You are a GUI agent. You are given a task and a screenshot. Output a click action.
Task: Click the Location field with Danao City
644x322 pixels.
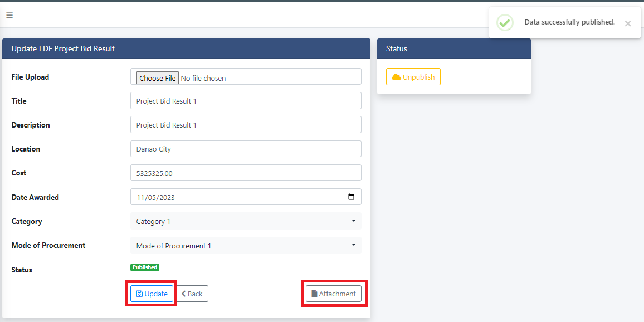coord(246,149)
